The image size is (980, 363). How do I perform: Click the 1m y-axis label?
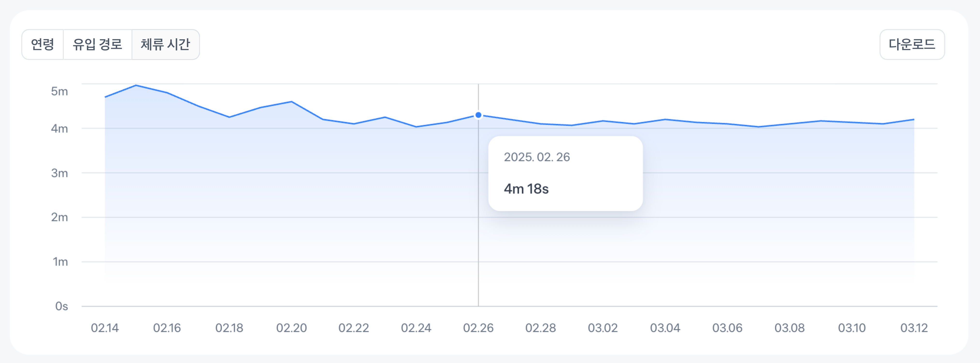click(60, 262)
